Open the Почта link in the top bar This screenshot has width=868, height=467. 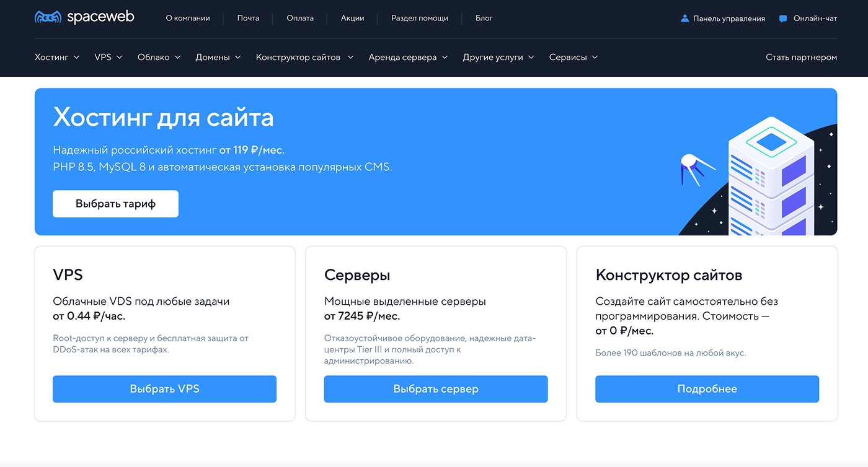point(248,18)
